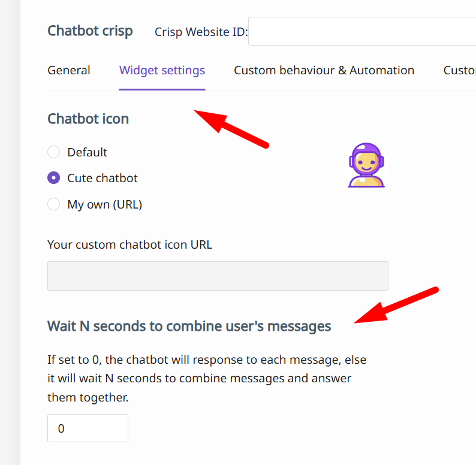Click the 'Your custom chatbot icon URL' label
The height and width of the screenshot is (465, 476).
coord(129,244)
